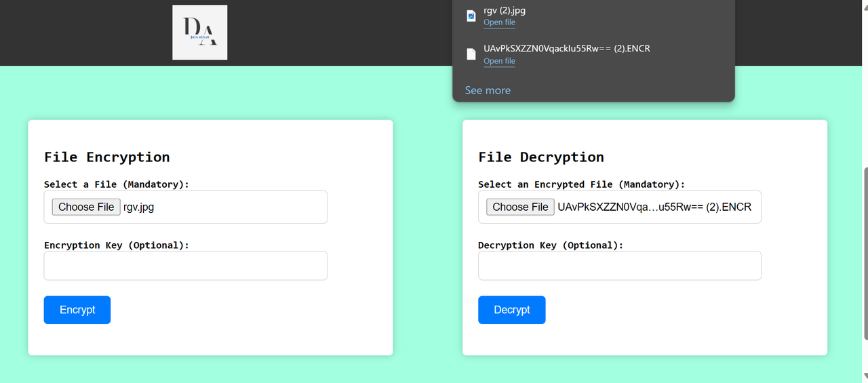Click the truncated .ENCR file name in Decryption

tap(654, 207)
